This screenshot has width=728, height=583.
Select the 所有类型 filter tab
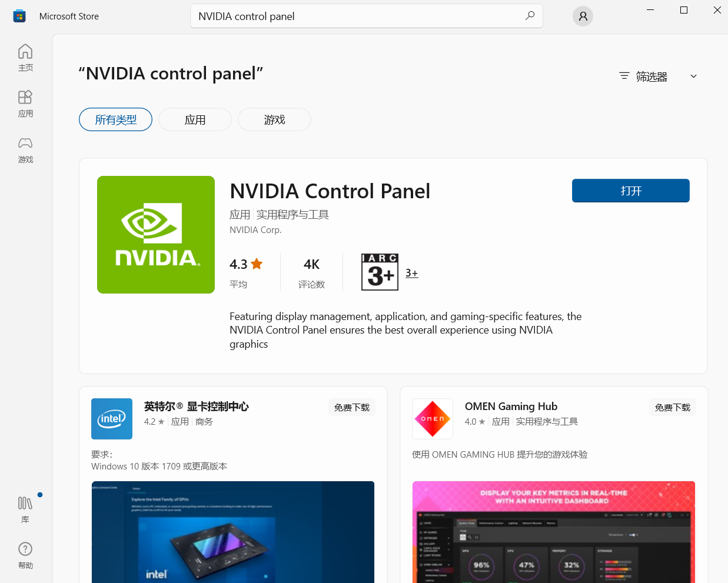coord(115,119)
